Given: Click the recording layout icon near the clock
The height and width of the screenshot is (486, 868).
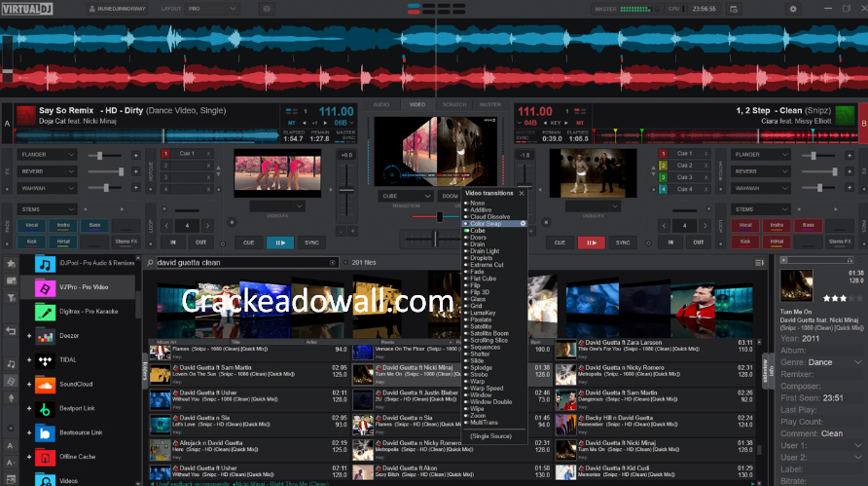Looking at the screenshot, I should pos(734,9).
